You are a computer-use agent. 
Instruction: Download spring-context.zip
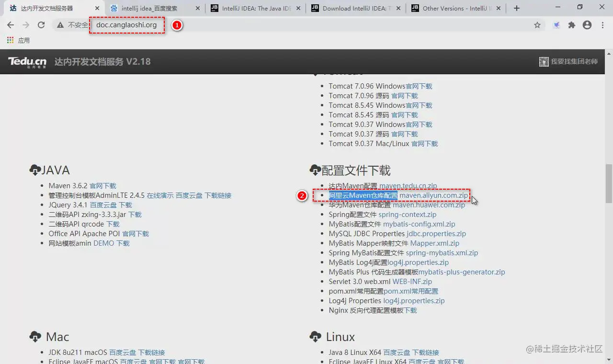pyautogui.click(x=407, y=215)
